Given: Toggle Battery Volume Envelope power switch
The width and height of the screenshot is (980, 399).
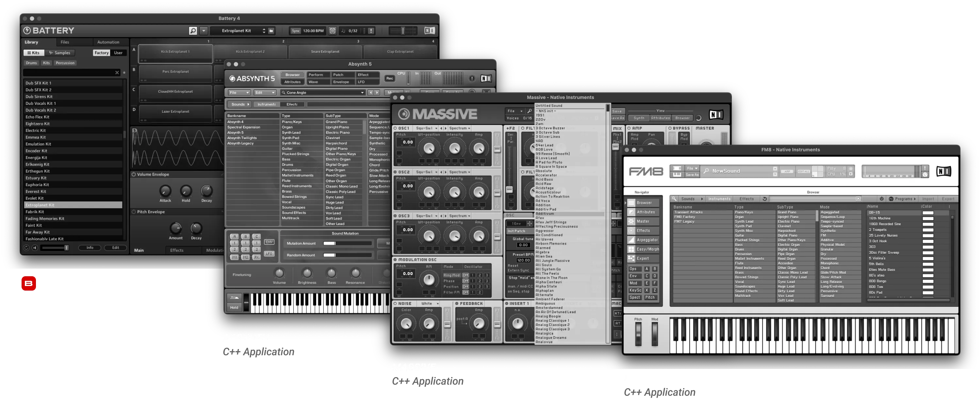Looking at the screenshot, I should point(134,174).
